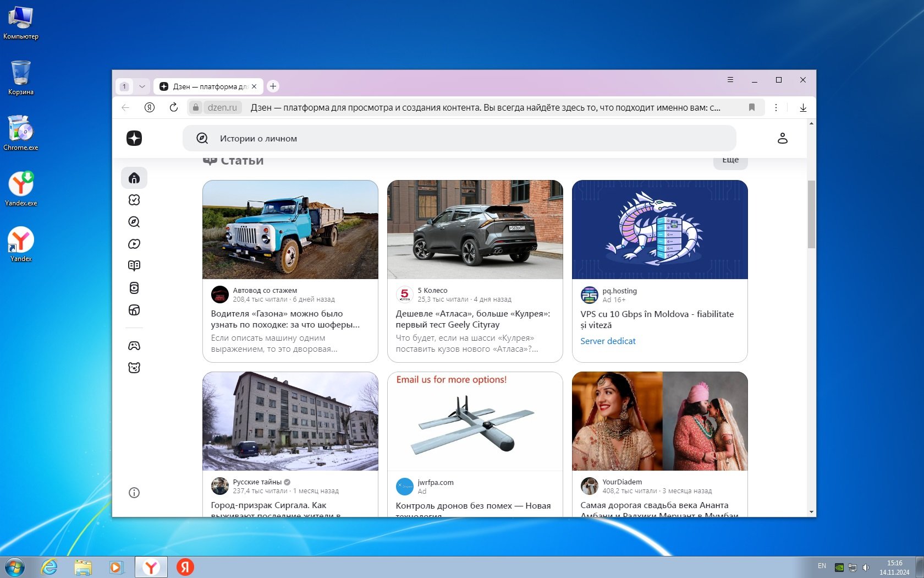The height and width of the screenshot is (578, 924).
Task: Open the Город-призрак Сиргала article headline
Action: click(276, 510)
